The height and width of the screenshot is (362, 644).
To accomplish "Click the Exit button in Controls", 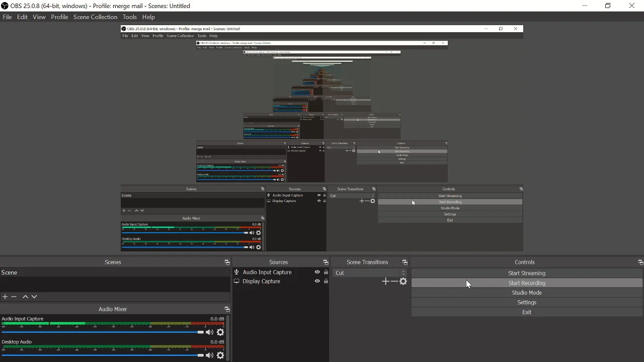I will (x=527, y=312).
